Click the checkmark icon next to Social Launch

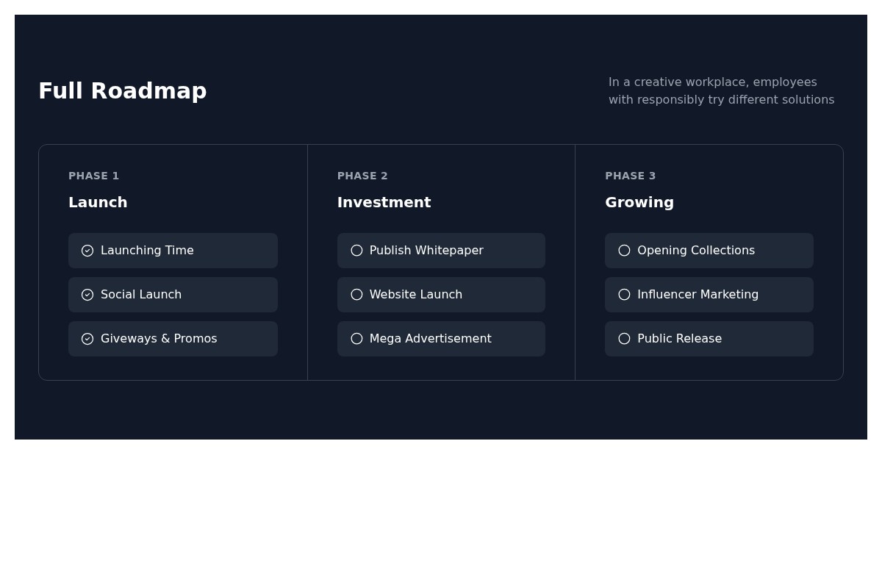coord(87,295)
